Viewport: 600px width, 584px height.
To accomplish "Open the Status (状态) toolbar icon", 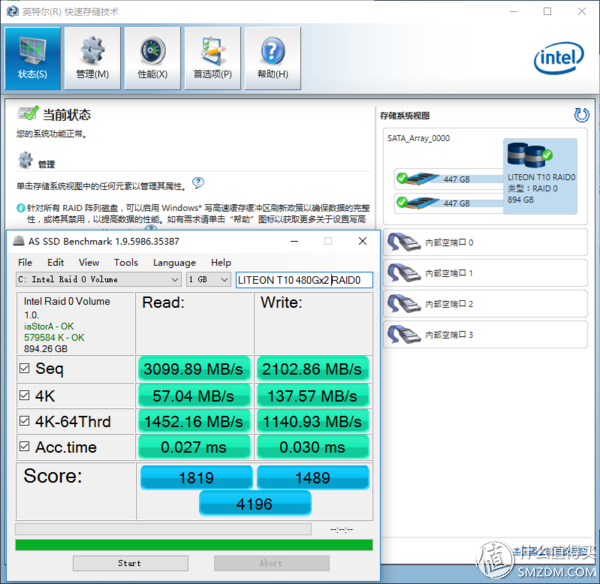I will [x=32, y=57].
